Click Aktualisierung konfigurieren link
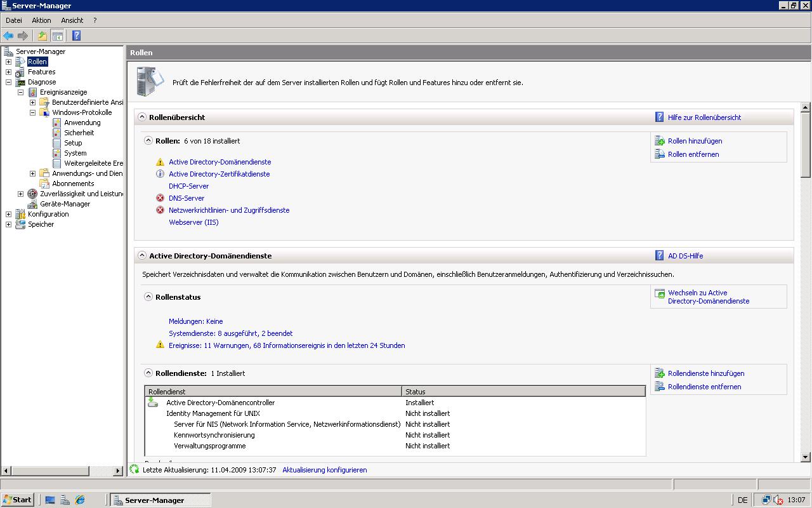The height and width of the screenshot is (508, 812). [x=324, y=470]
